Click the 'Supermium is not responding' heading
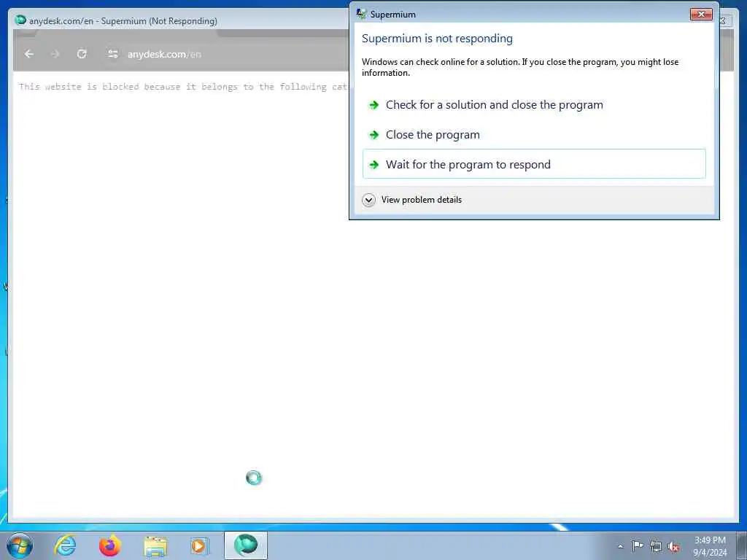Image resolution: width=747 pixels, height=560 pixels. (437, 39)
